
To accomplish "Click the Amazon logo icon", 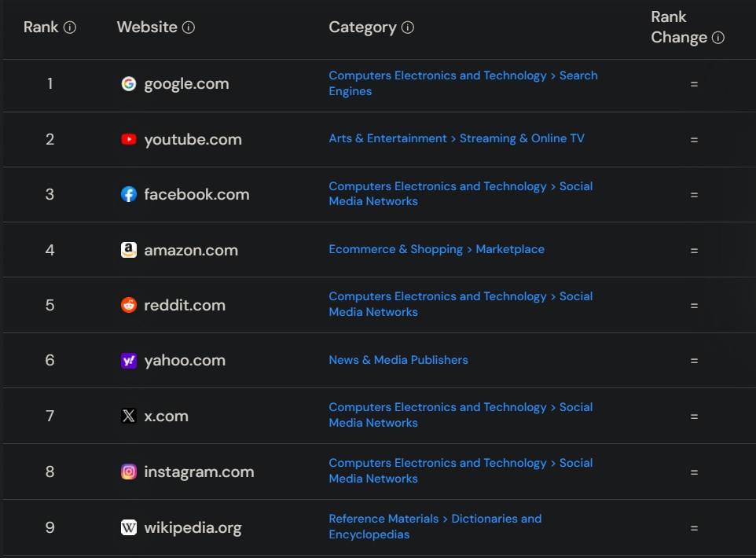I will 129,250.
